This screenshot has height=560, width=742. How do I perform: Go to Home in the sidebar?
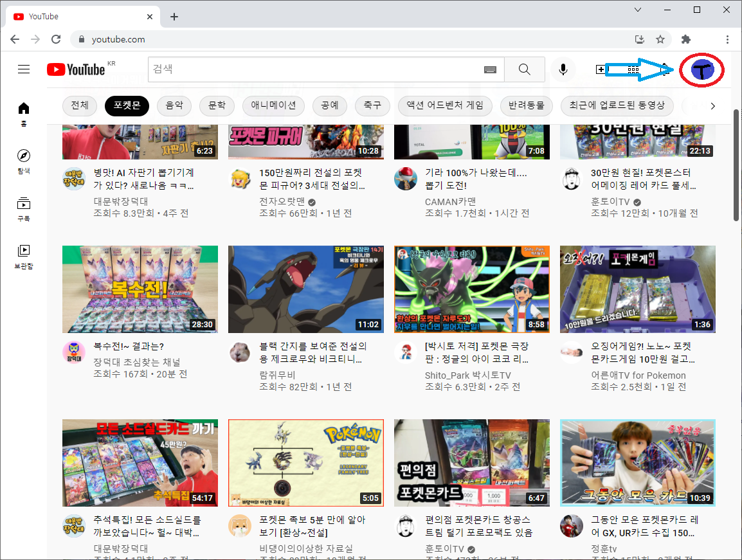[x=24, y=114]
